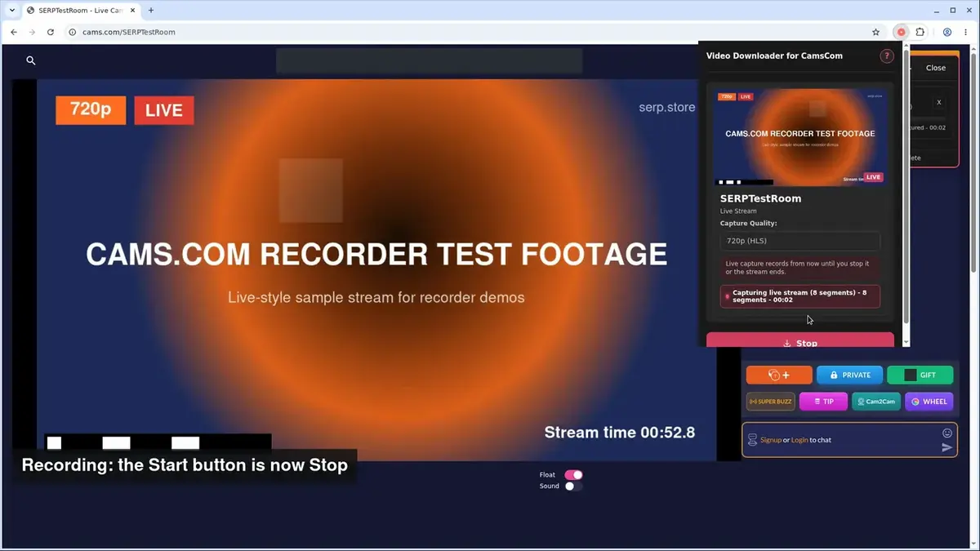Click the Video Downloader for CamsCom heading
This screenshot has width=980, height=551.
[774, 56]
